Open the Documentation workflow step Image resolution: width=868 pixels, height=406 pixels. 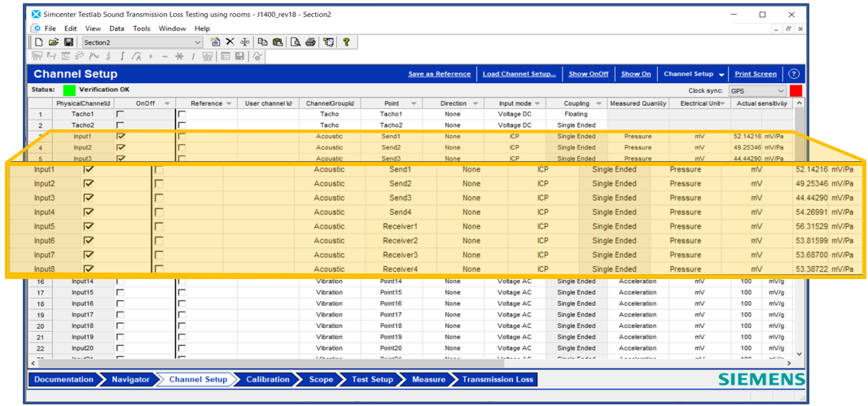click(x=64, y=379)
